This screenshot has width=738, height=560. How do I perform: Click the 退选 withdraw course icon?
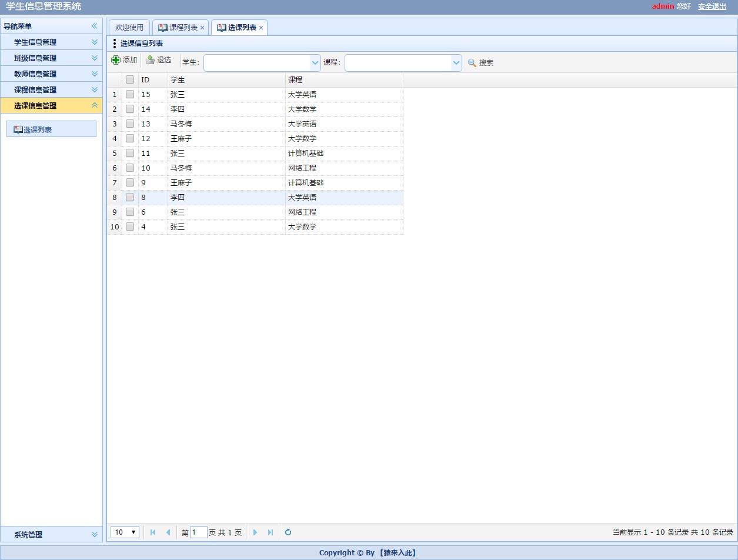150,60
